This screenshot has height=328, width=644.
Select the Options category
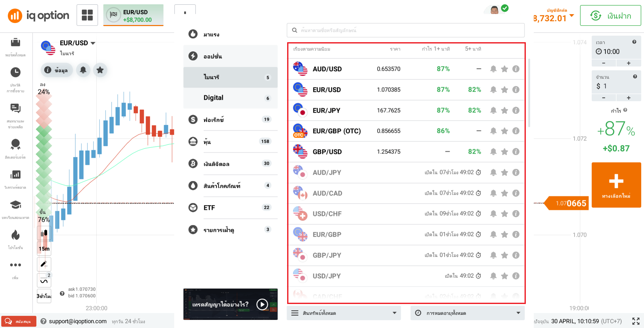[x=230, y=56]
